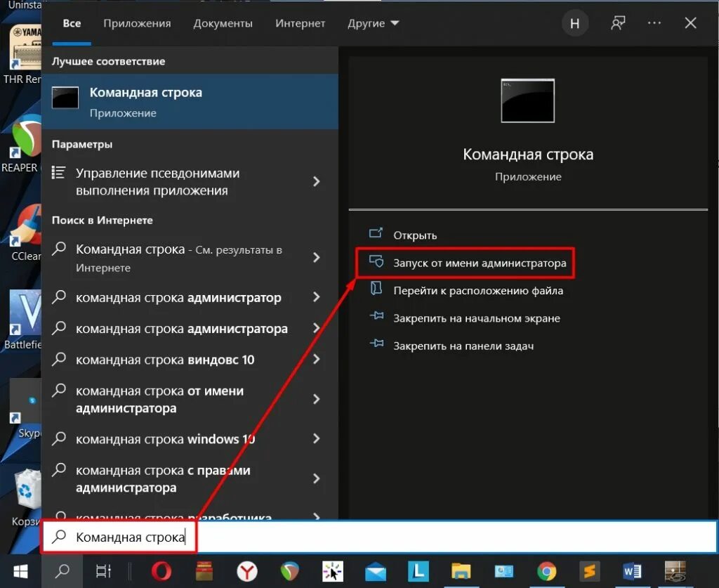The height and width of the screenshot is (588, 719).
Task: Close the search panel with X
Action: [x=691, y=23]
